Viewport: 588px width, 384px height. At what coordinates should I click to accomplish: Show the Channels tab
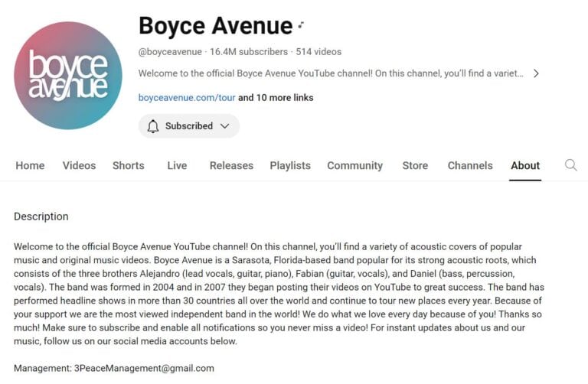(x=470, y=165)
